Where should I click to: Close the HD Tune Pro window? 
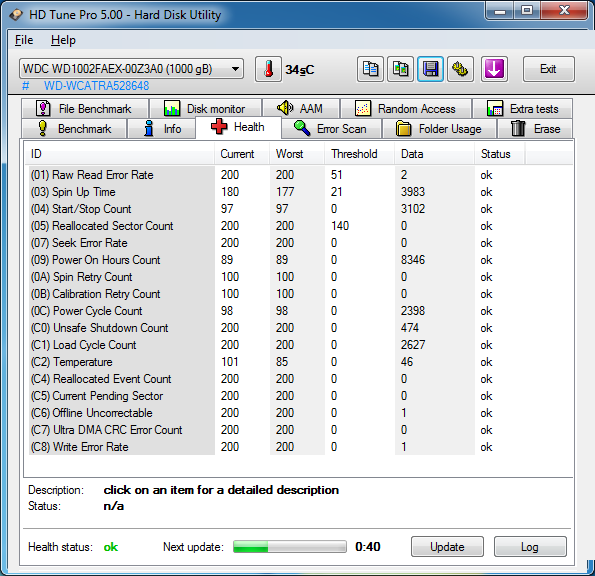point(564,11)
